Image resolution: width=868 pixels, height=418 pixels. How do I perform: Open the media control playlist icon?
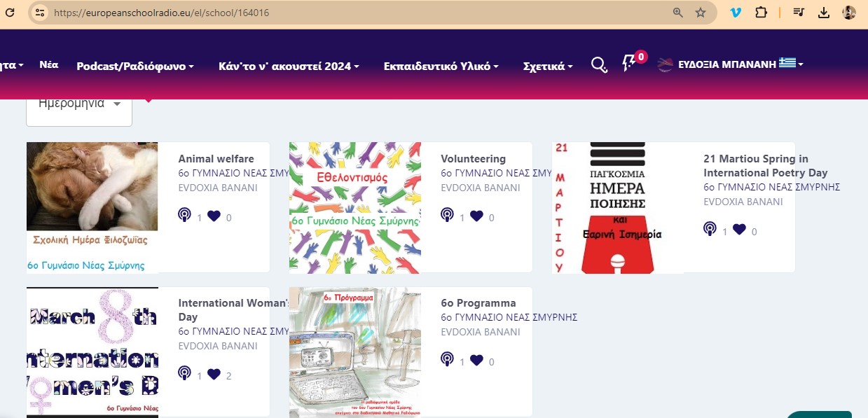[799, 13]
